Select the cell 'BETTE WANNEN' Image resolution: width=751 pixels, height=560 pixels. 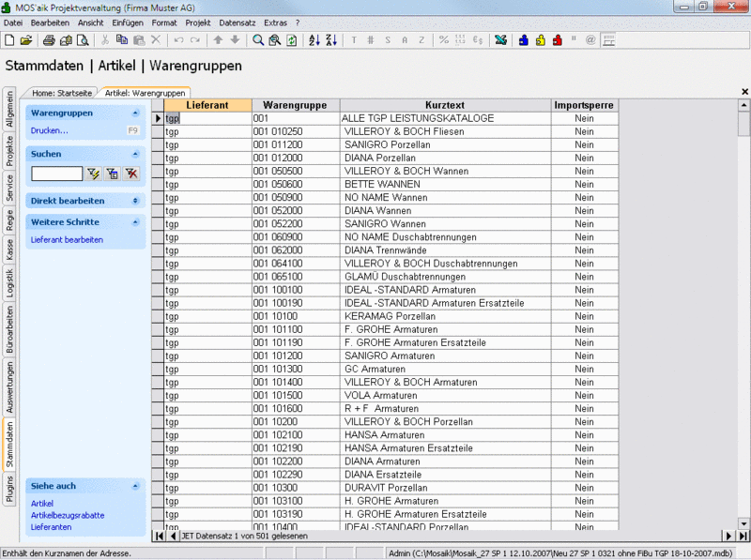(445, 184)
